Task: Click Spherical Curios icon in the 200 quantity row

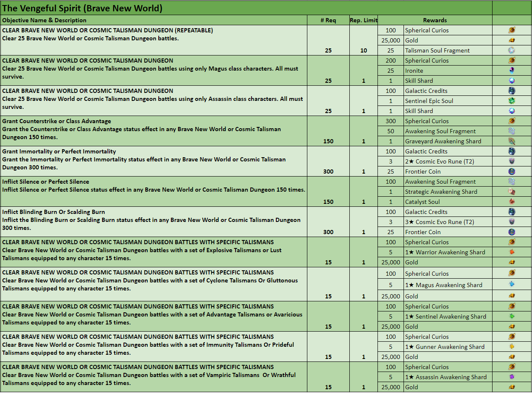Action: point(511,61)
